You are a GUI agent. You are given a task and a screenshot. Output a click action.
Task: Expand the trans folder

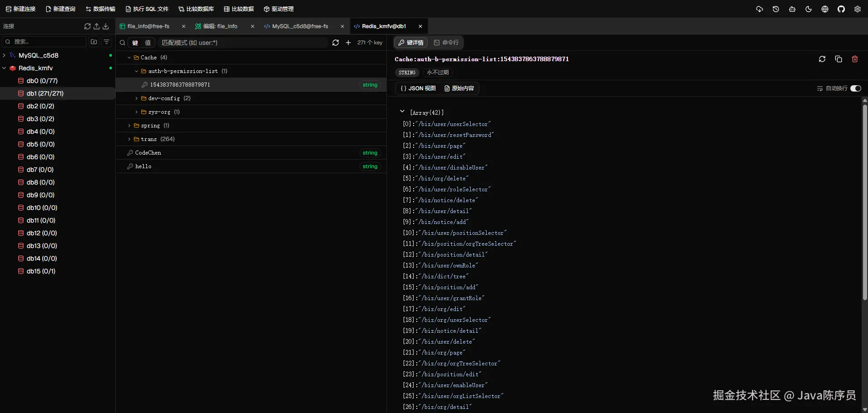(x=129, y=139)
